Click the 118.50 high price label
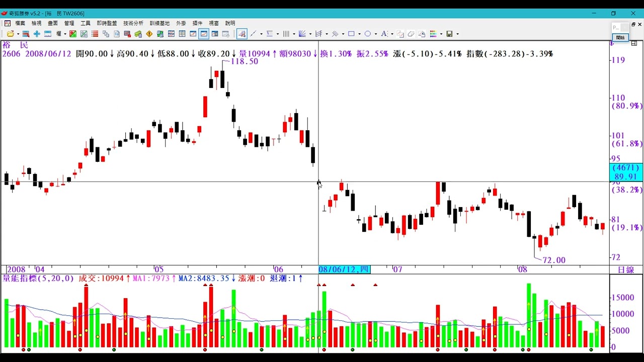The height and width of the screenshot is (362, 644). pos(244,61)
